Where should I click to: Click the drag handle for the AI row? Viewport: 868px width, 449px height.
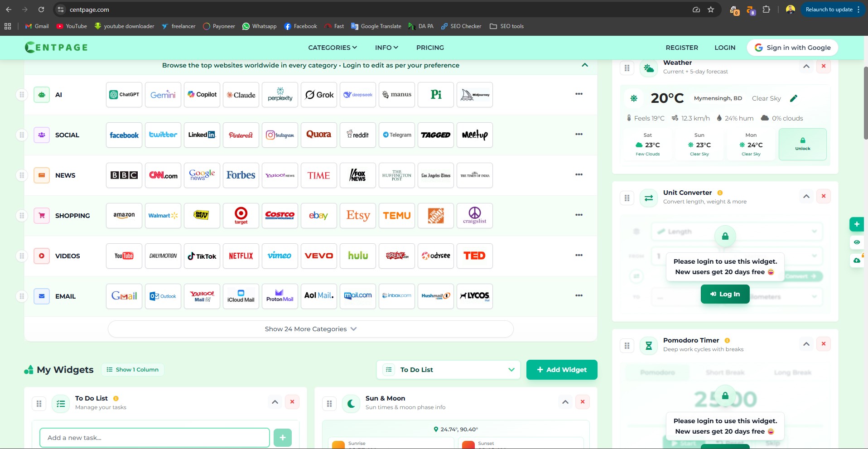tap(21, 95)
